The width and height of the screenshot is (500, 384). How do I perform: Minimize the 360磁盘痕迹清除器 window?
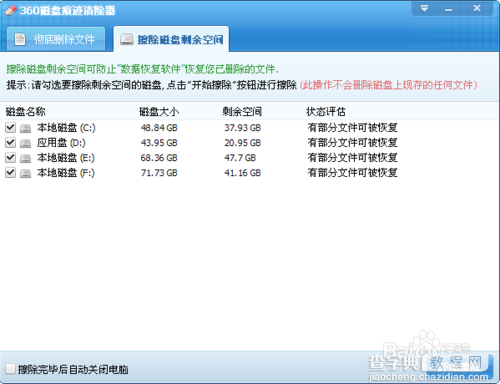pyautogui.click(x=449, y=9)
